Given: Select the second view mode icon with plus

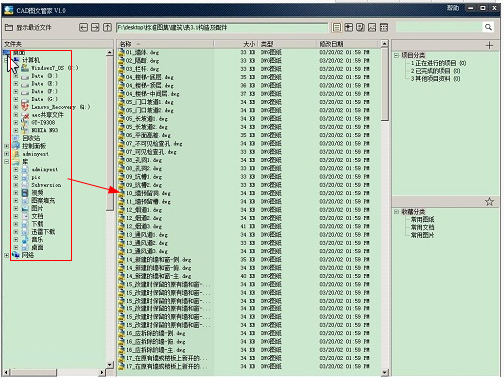Looking at the screenshot, I should point(349,27).
